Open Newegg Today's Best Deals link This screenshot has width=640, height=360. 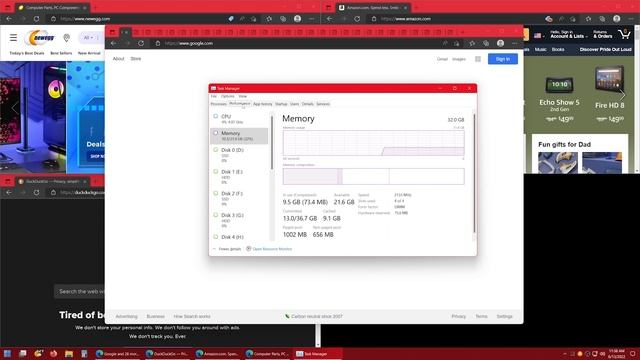(27, 53)
